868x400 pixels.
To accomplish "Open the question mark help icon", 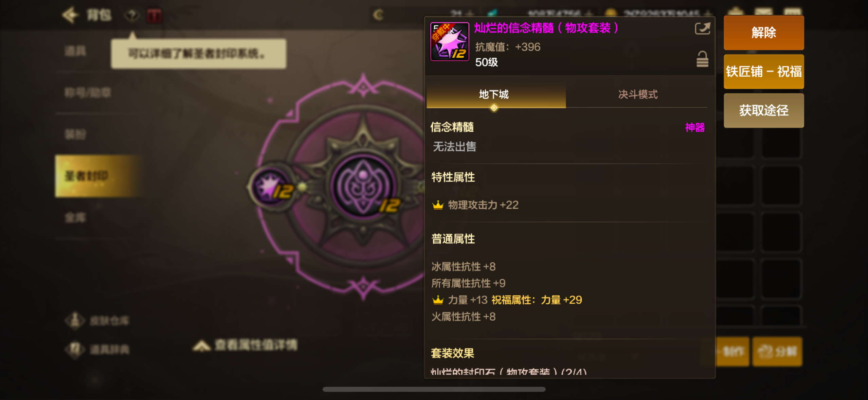I will point(132,15).
